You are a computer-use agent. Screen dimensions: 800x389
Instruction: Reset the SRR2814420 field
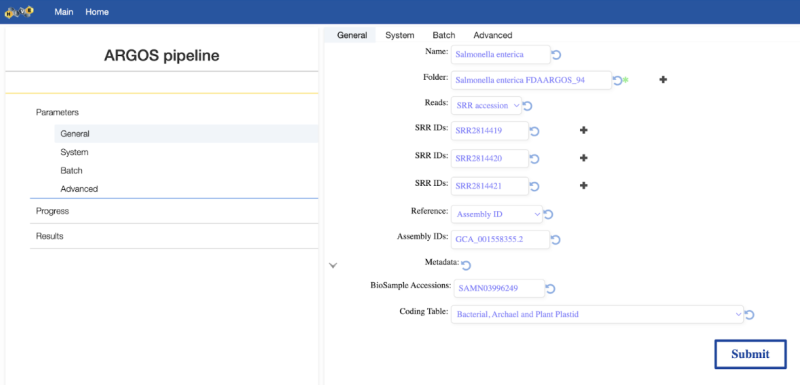tap(534, 159)
